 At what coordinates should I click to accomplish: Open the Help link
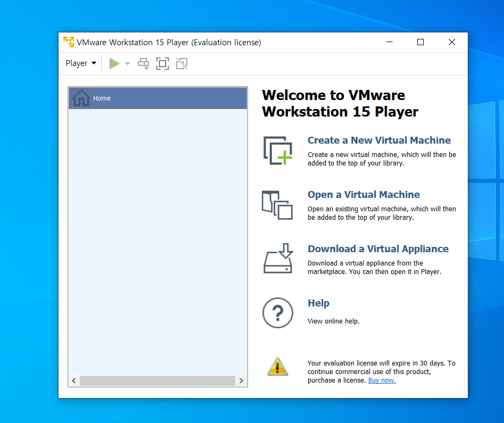click(x=319, y=303)
